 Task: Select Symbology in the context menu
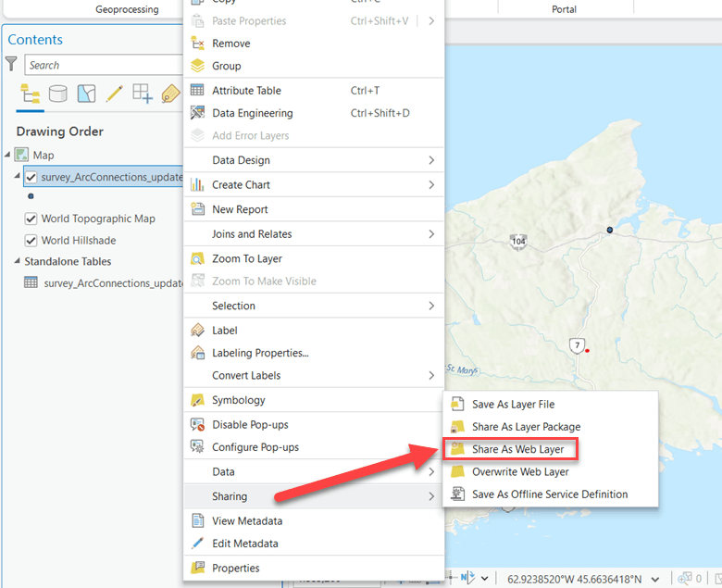[x=313, y=400]
